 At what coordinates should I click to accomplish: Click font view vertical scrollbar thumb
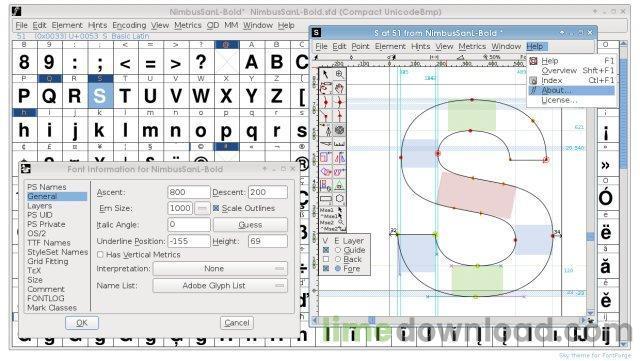(623, 114)
